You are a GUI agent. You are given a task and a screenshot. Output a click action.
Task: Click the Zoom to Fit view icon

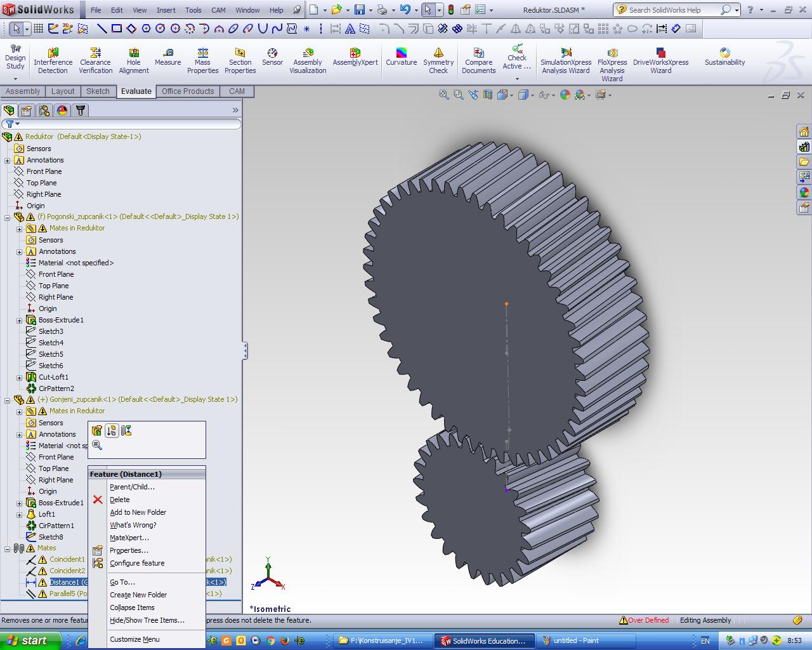443,95
